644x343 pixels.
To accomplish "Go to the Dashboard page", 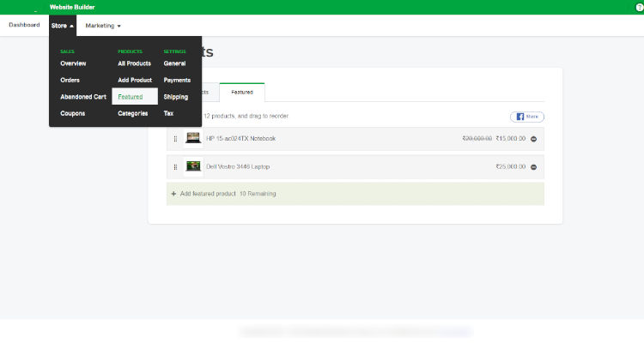I will tap(24, 25).
